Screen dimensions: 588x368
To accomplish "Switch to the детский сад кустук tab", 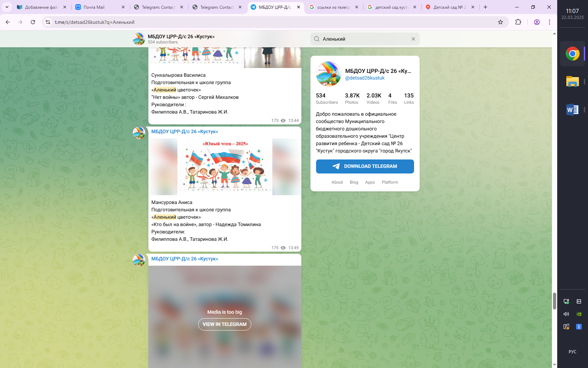I will pyautogui.click(x=392, y=7).
